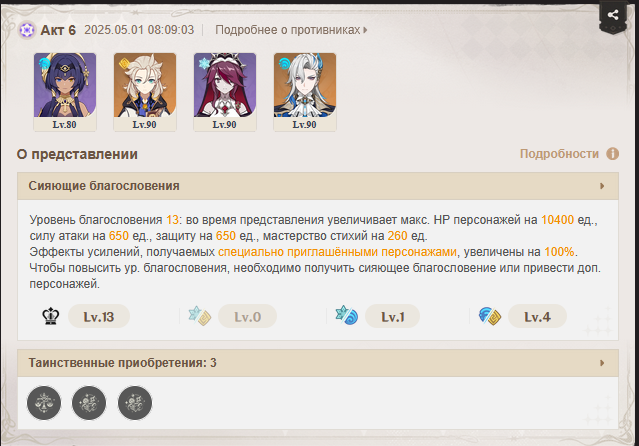Click the Lv.13 blessing level badge
Screen dimensions: 639x446
coord(99,316)
